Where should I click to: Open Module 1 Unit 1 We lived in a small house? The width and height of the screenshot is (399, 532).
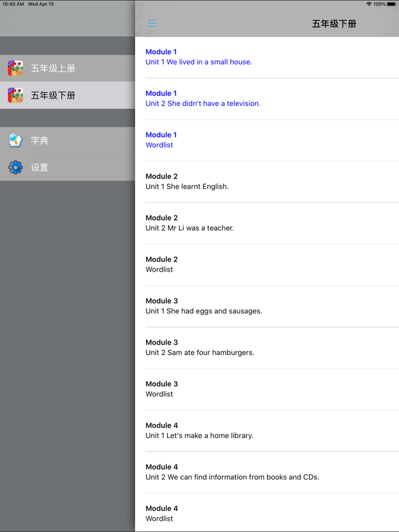(267, 57)
